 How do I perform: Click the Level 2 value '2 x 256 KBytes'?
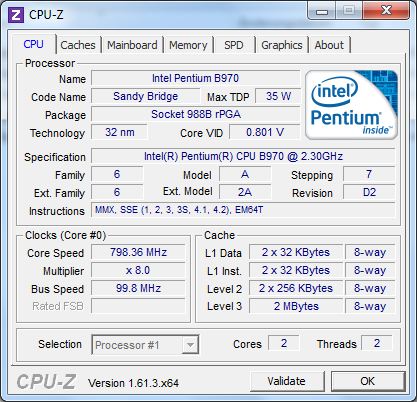tap(296, 288)
